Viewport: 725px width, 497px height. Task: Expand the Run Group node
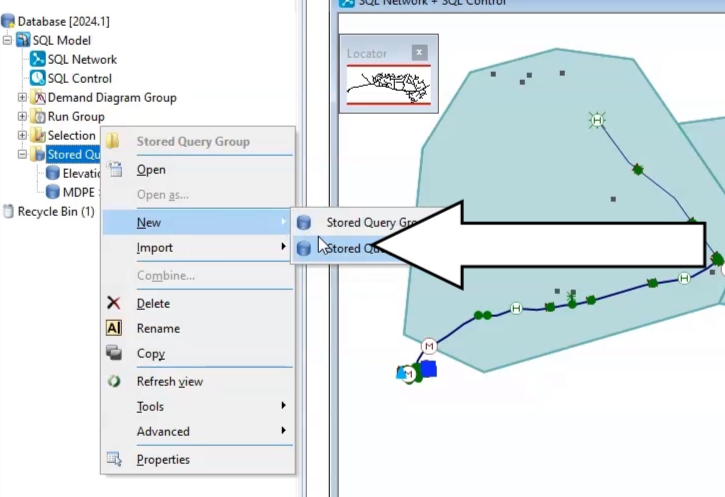tap(22, 117)
